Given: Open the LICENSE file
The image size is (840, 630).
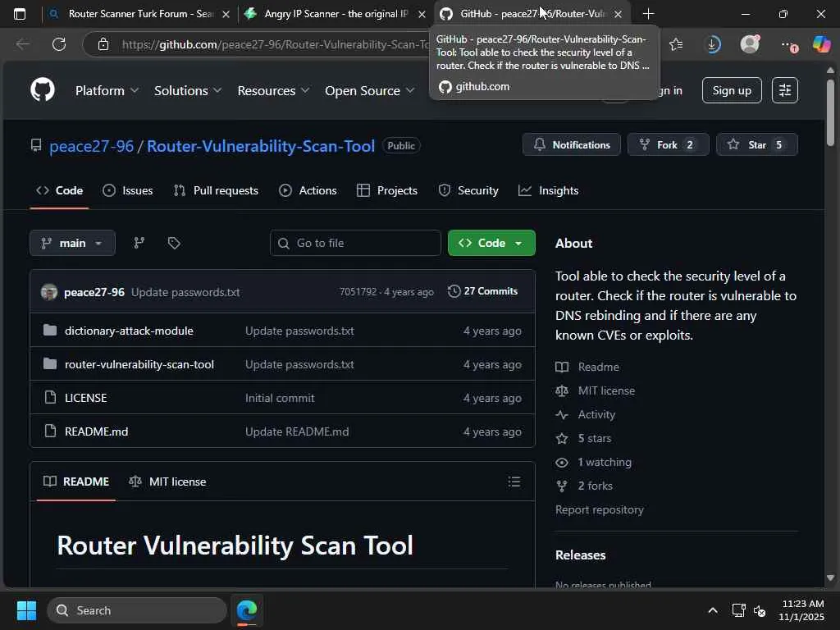Looking at the screenshot, I should click(85, 398).
